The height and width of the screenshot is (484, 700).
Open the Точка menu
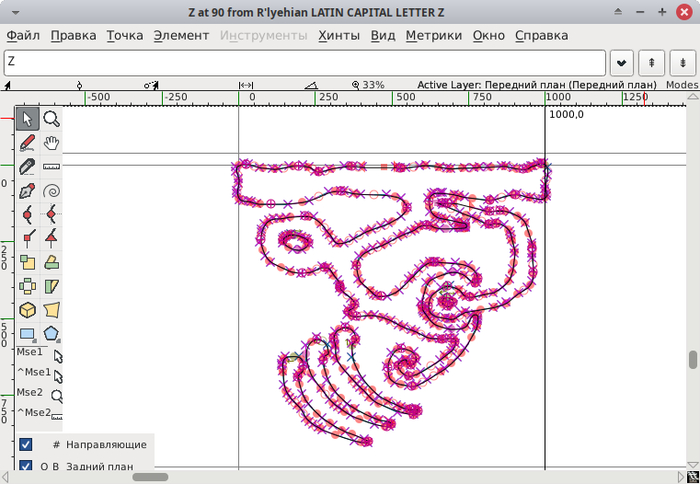coord(125,35)
